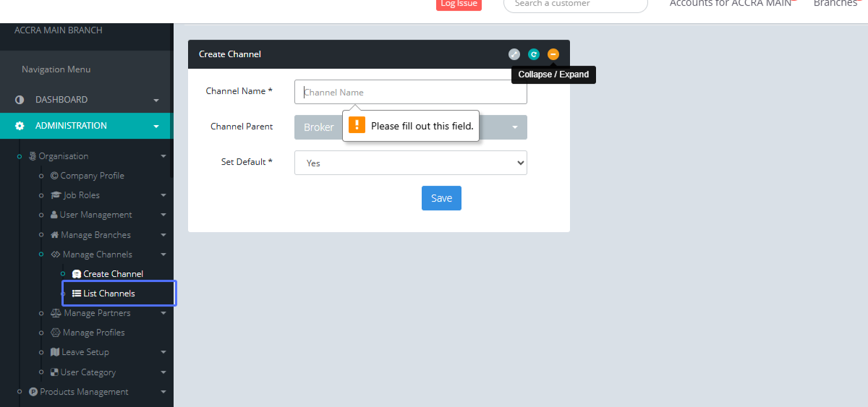The image size is (868, 407).
Task: Click the teal refresh panel icon
Action: (x=534, y=54)
